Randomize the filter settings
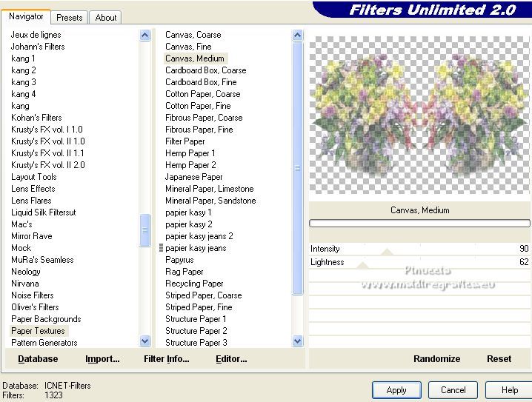 (436, 358)
